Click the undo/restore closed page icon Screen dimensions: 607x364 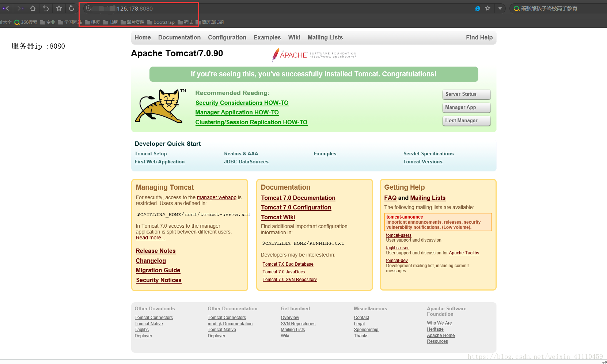pyautogui.click(x=46, y=8)
